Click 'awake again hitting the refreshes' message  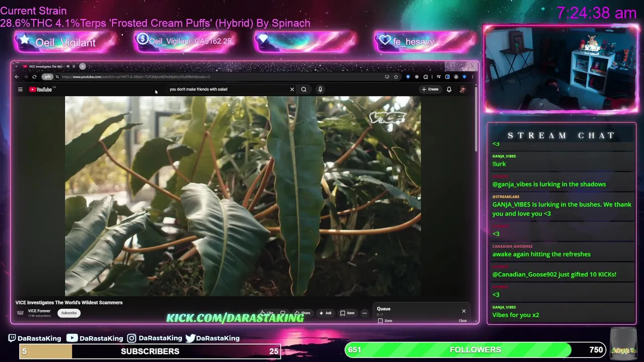pos(541,254)
